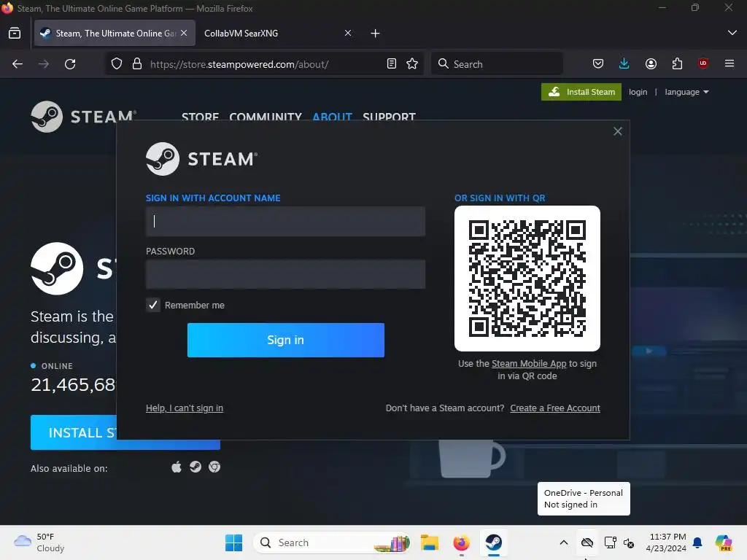Bookmark this page with the star
The width and height of the screenshot is (747, 560).
tap(413, 64)
